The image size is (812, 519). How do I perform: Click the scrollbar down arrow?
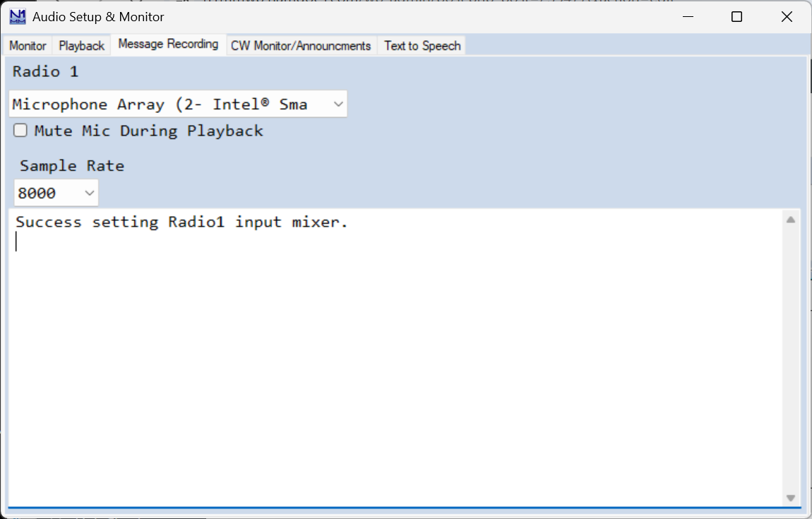792,497
